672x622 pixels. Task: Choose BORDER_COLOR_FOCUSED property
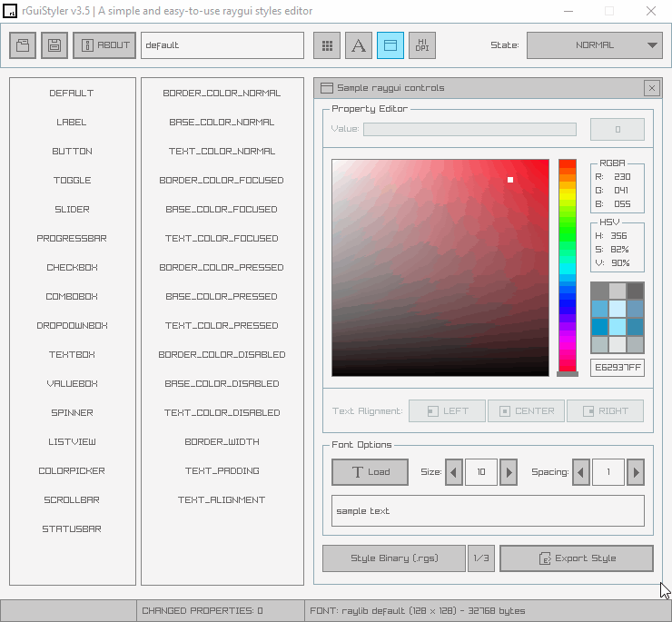pos(222,180)
